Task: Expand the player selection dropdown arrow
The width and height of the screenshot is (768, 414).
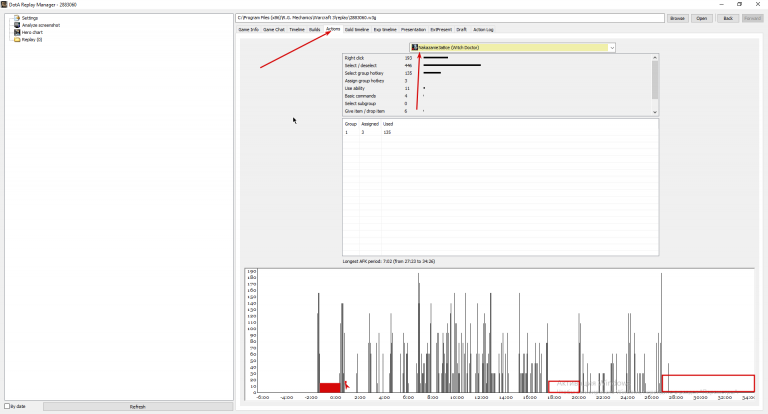Action: (x=612, y=48)
